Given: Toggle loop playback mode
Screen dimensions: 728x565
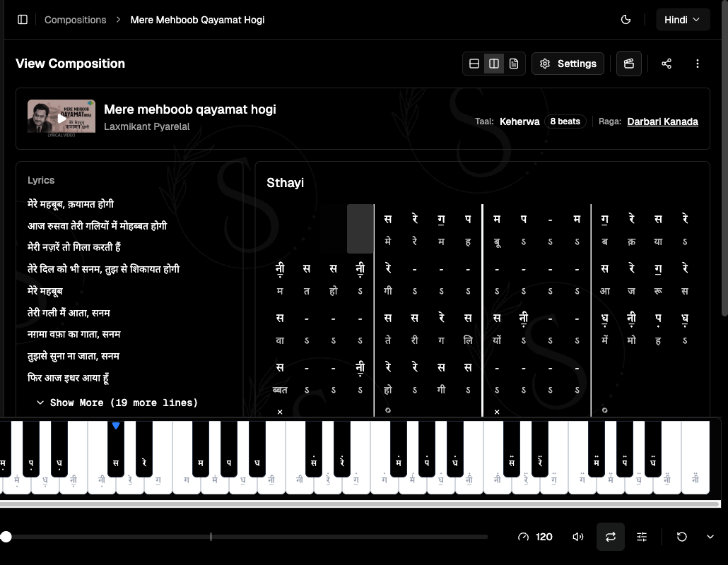Looking at the screenshot, I should pos(611,537).
